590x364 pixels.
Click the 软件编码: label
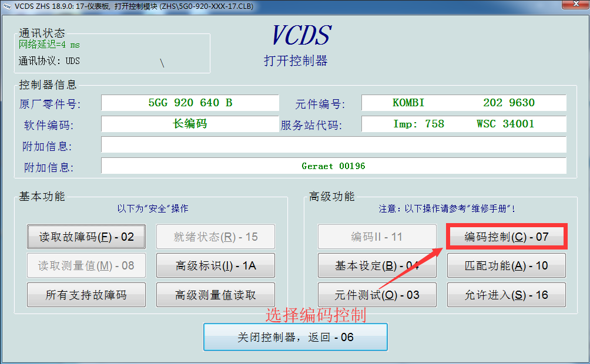coord(49,125)
